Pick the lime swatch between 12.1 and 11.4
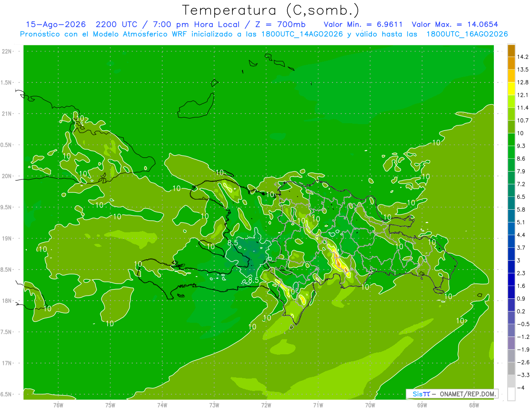Viewport: 532px width, 411px height. 511,101
